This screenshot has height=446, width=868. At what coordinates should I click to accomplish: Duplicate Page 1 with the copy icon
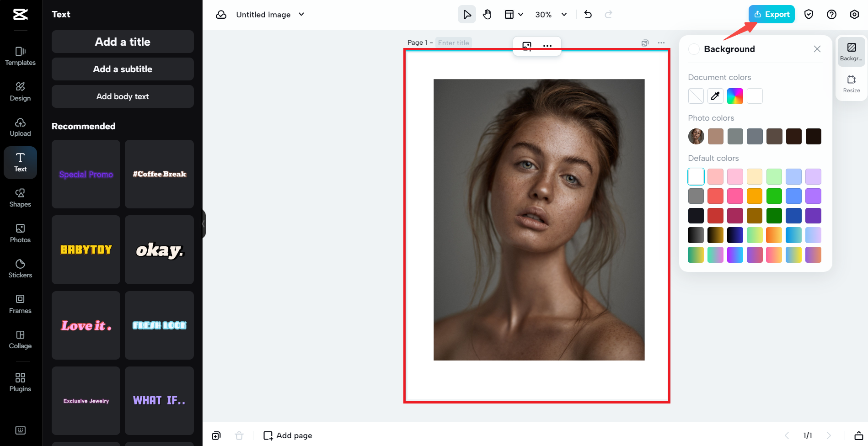coord(645,43)
